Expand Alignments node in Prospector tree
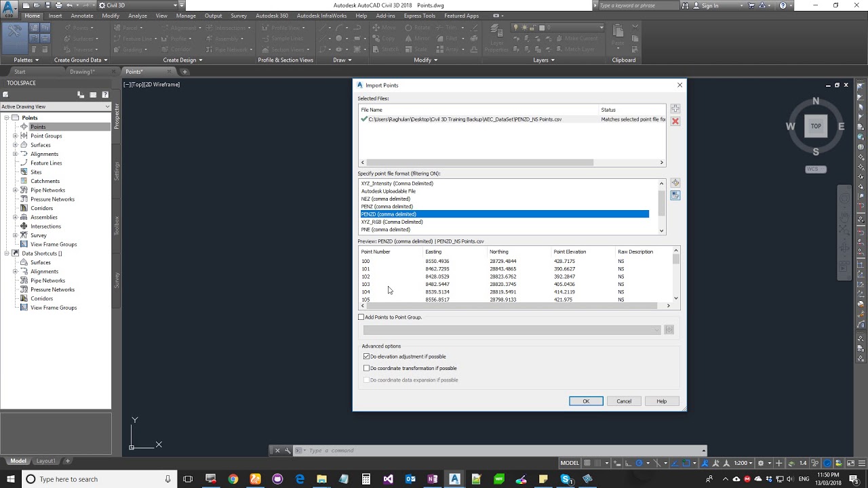Image resolution: width=868 pixels, height=488 pixels. pos(15,154)
